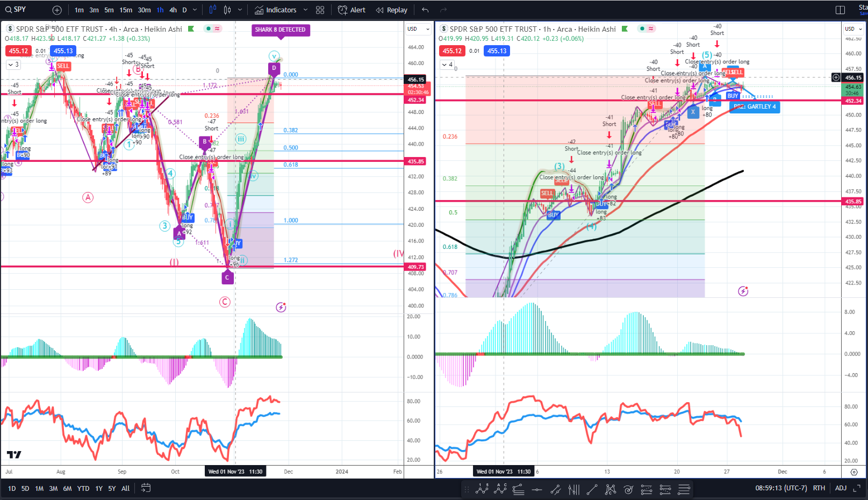
Task: Expand the favorite indicators dropdown arrow
Action: pyautogui.click(x=306, y=10)
